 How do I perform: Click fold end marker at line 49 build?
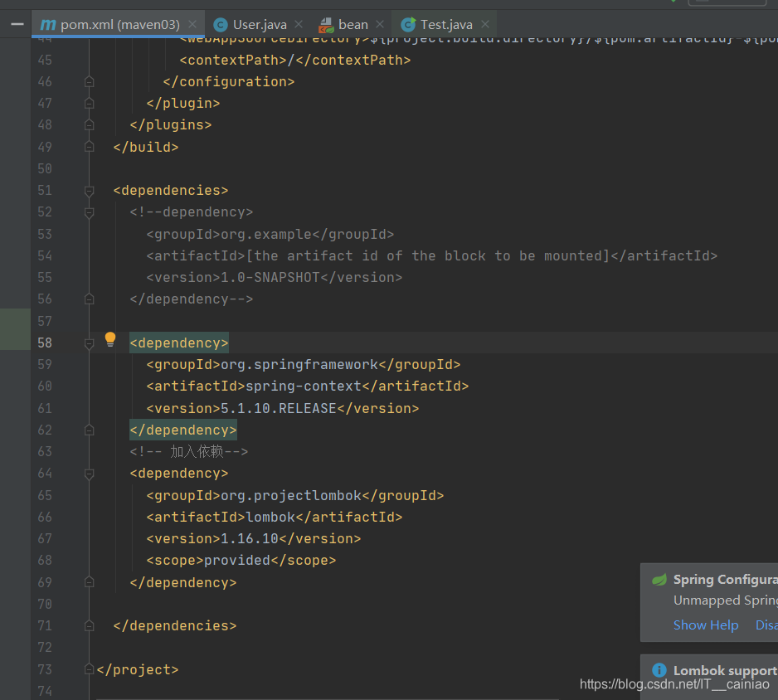click(90, 147)
